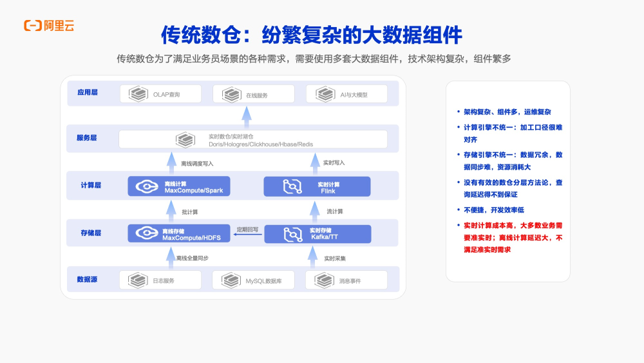Image resolution: width=644 pixels, height=363 pixels.
Task: Click the 实时采集 label
Action: point(335,259)
